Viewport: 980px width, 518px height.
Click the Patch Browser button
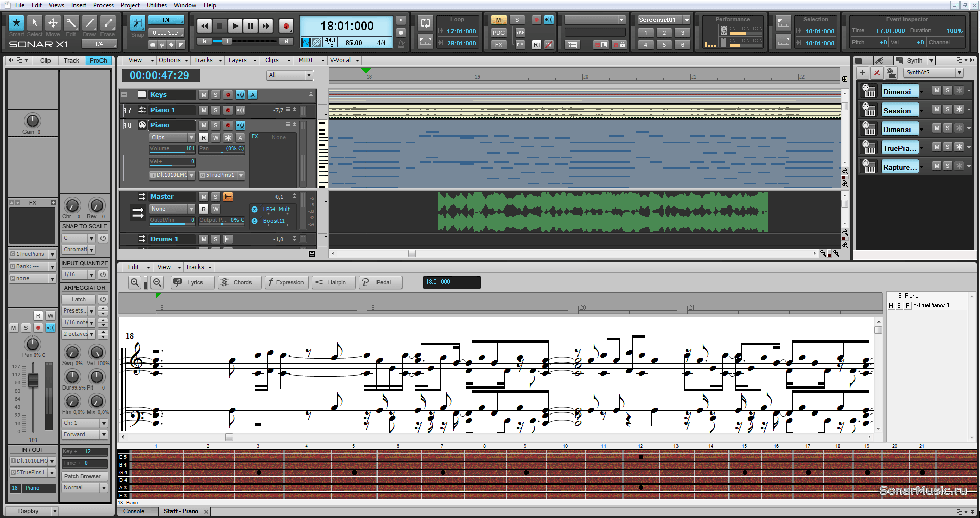click(84, 476)
